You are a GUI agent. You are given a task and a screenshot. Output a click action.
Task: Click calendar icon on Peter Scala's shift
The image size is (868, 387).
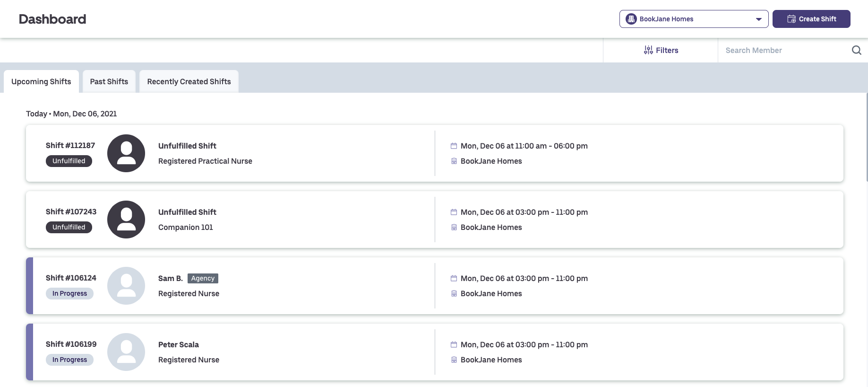[x=454, y=345]
